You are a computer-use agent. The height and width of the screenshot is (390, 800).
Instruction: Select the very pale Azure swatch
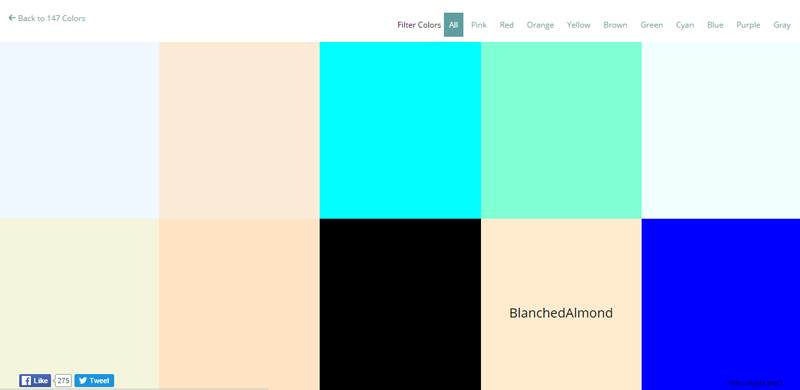tap(720, 130)
